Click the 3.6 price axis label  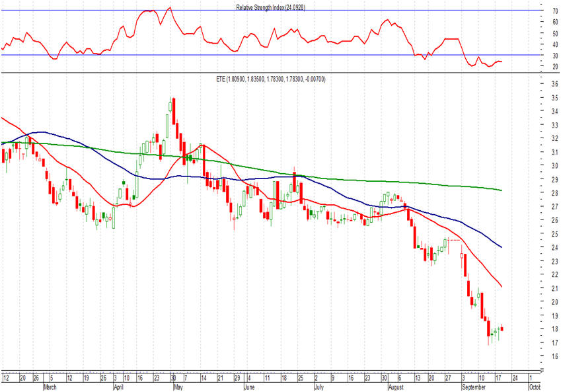(554, 84)
